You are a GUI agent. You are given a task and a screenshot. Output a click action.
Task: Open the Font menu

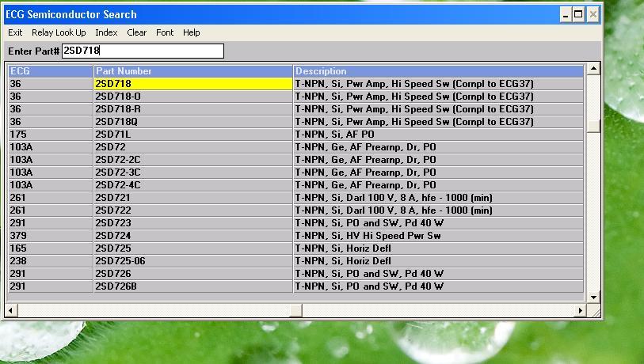(165, 32)
